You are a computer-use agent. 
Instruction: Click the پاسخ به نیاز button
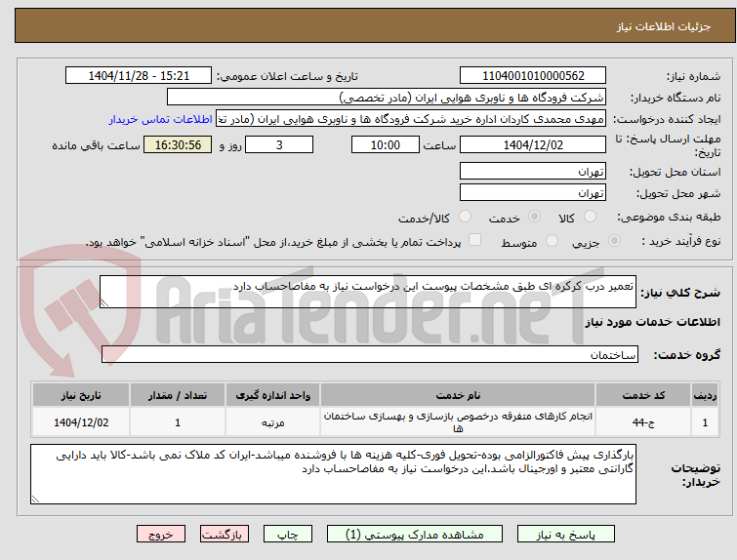566,535
